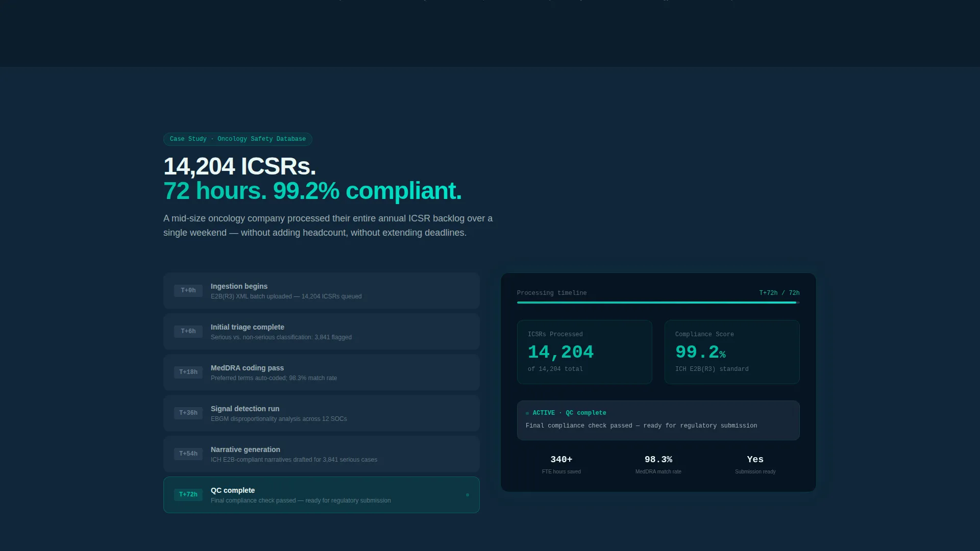The height and width of the screenshot is (551, 980).
Task: Click 'EBGM disproportionality analysis' subtitle
Action: [279, 419]
